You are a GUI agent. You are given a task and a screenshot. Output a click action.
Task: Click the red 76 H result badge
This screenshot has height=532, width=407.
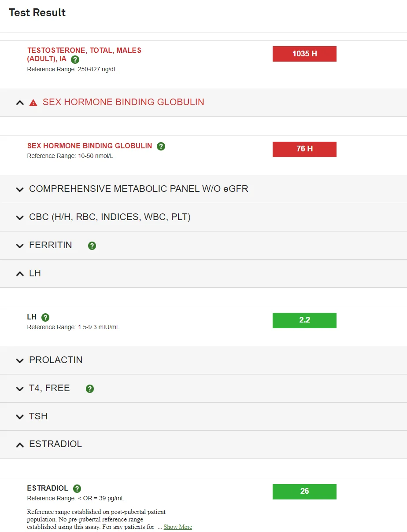(x=304, y=149)
